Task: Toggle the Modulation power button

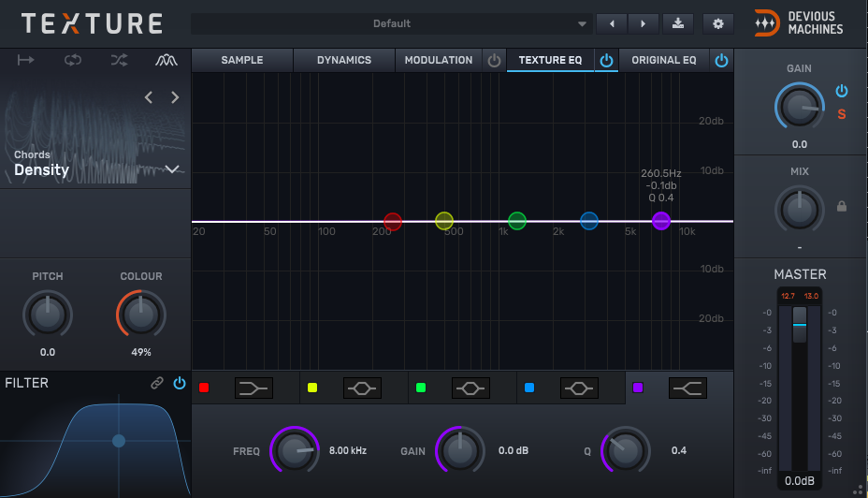Action: [x=495, y=61]
